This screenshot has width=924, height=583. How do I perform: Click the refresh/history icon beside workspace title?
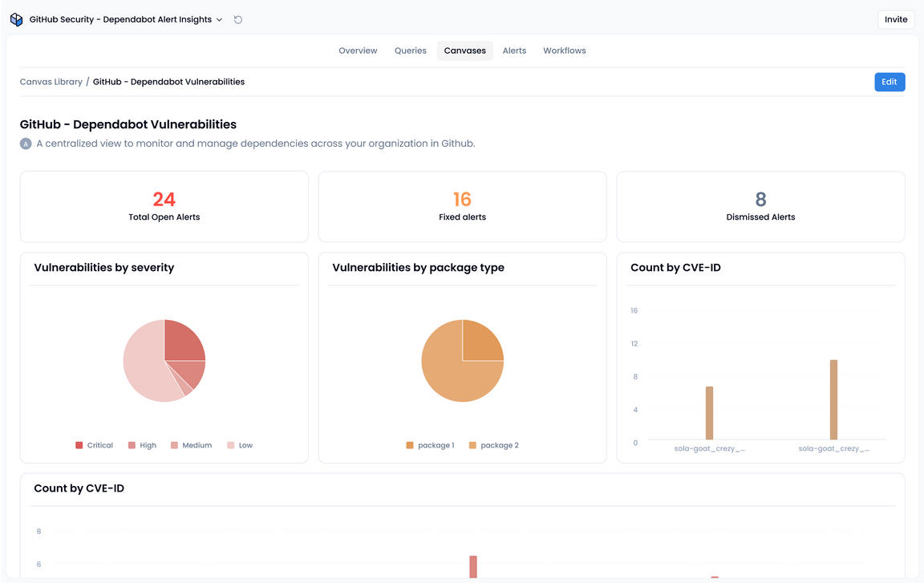pos(238,19)
